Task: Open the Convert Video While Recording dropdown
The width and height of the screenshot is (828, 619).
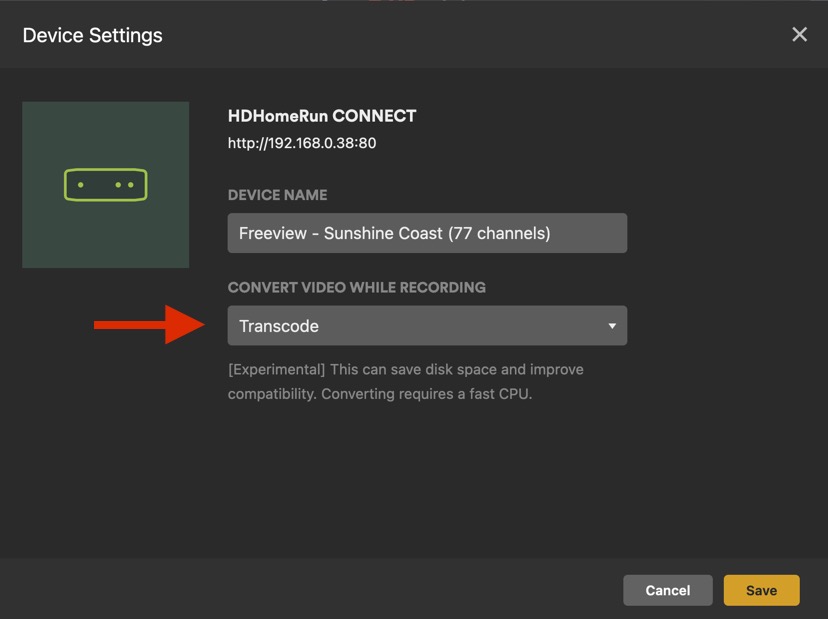Action: [427, 326]
